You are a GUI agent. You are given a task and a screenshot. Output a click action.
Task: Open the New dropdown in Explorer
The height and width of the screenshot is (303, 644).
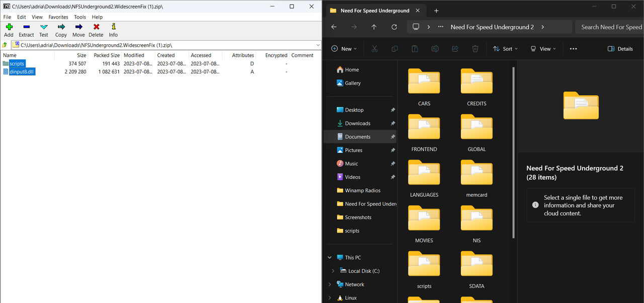point(344,49)
